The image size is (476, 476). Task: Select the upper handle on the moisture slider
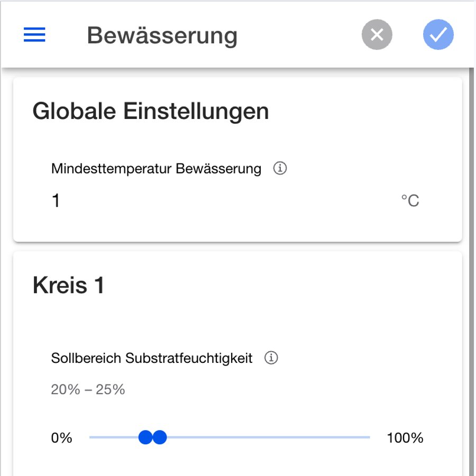[160, 437]
